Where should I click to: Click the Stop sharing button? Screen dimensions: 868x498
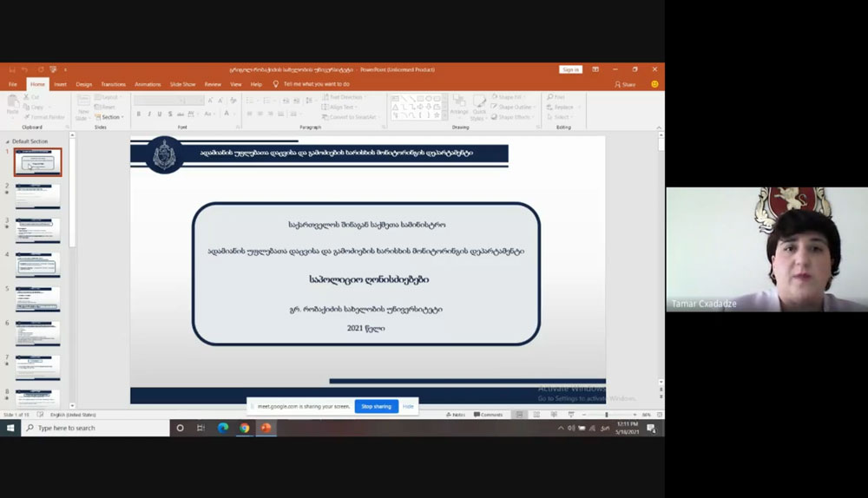(x=376, y=406)
